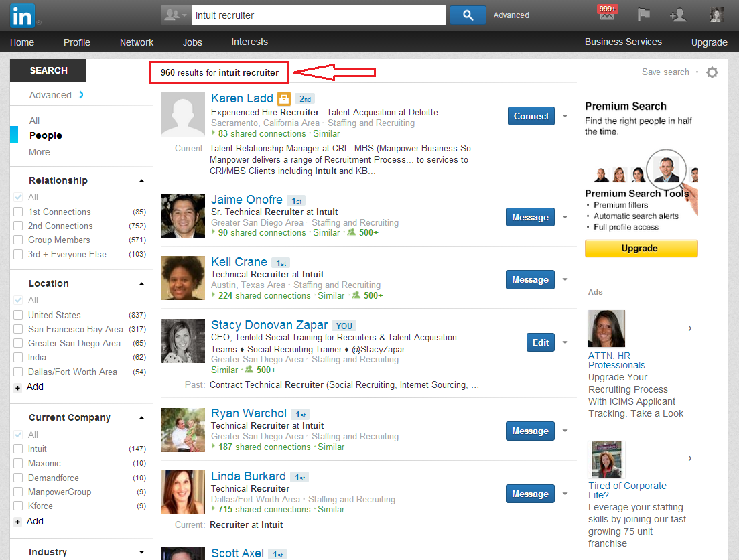Click Connect for Karen Ladd

pyautogui.click(x=531, y=116)
